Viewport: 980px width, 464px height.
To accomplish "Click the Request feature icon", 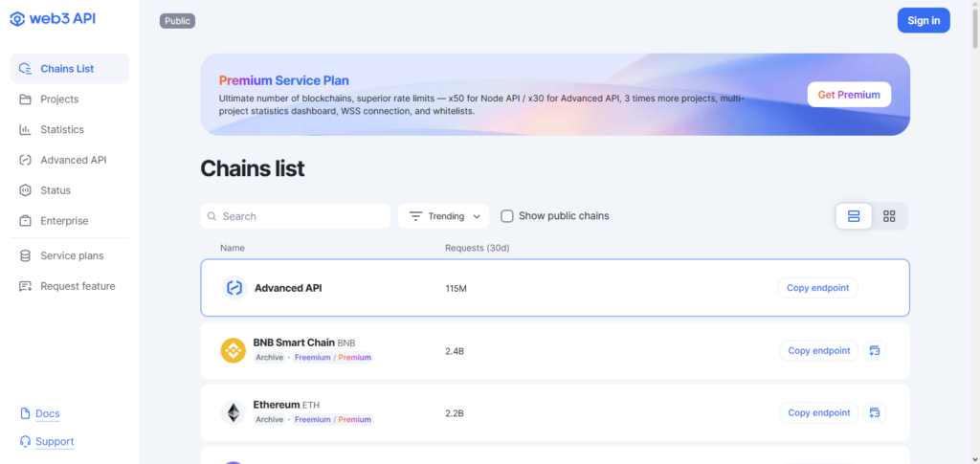I will pos(25,287).
